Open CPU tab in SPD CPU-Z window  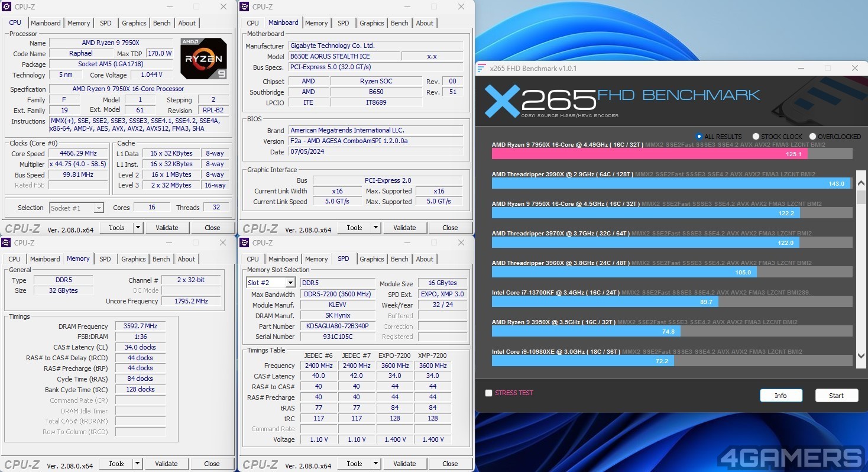253,259
